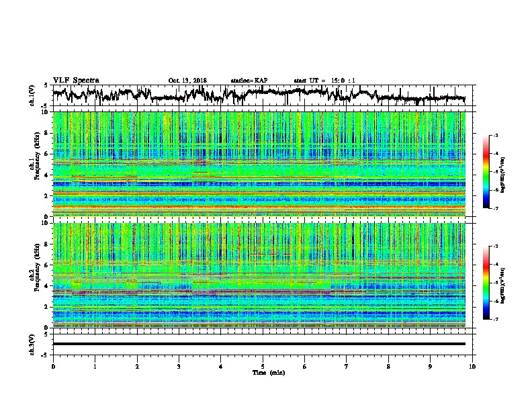Image resolution: width=532 pixels, height=411 pixels.
Task: Click the "ch.1(V)" waveform axis label
Action: (32, 95)
